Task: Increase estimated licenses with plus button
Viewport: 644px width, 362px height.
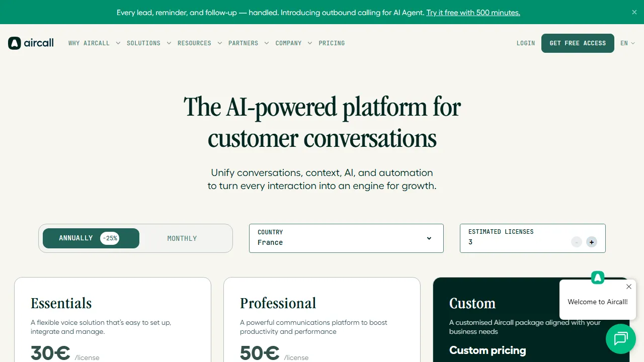Action: pyautogui.click(x=592, y=242)
